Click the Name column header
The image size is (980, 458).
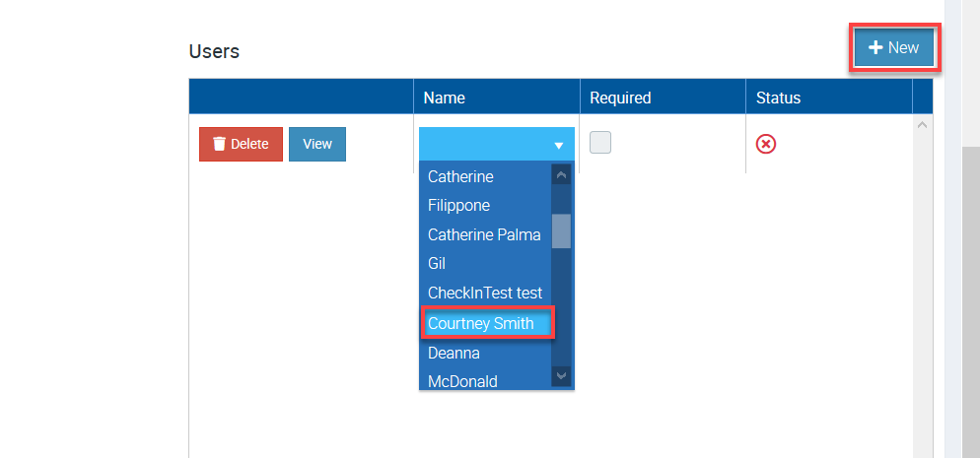tap(445, 98)
